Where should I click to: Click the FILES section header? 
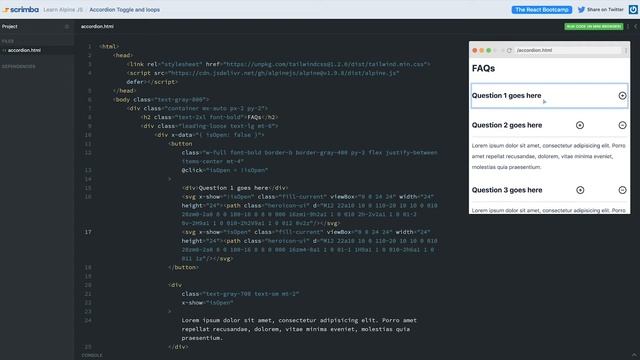click(x=8, y=41)
